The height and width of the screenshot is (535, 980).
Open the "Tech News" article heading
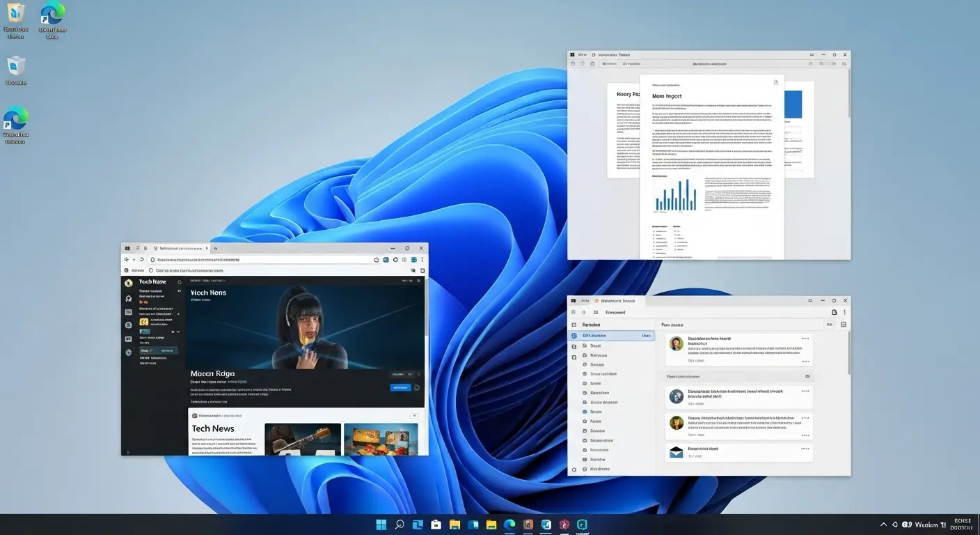pyautogui.click(x=213, y=428)
